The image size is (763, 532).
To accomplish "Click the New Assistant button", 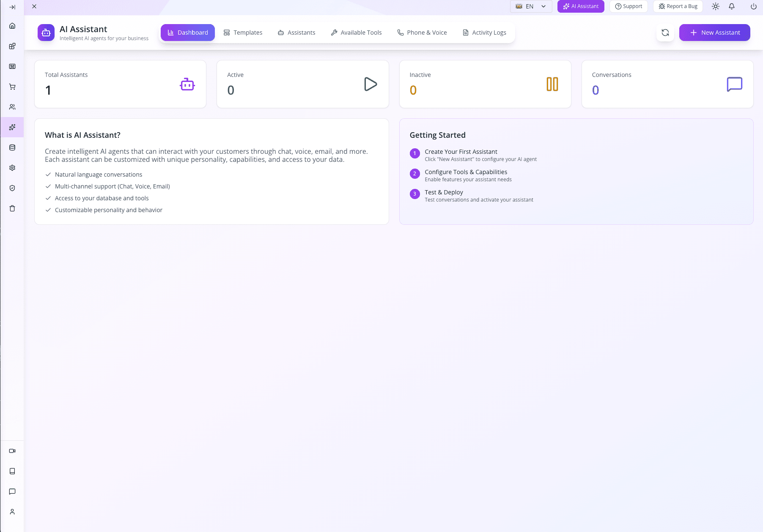I will point(714,33).
